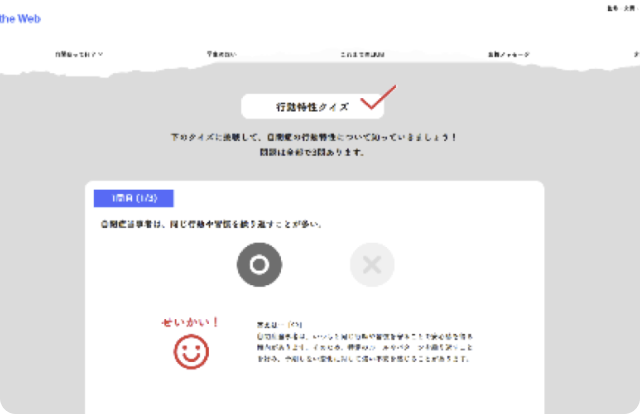
Task: Click the red smiley face icon
Action: tap(191, 352)
